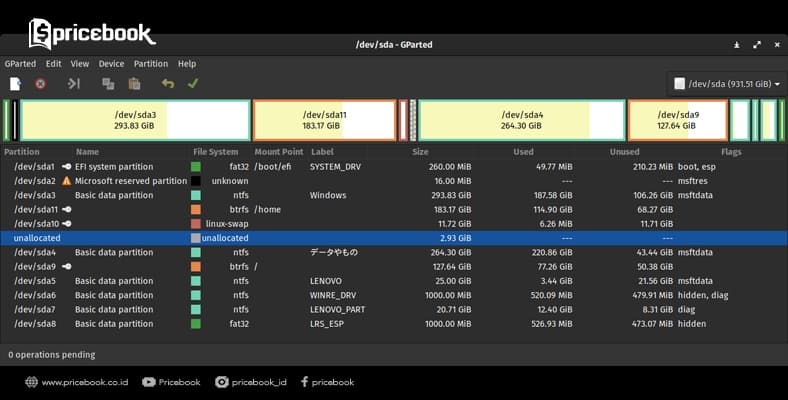Click the key icon beside /dev/sda1
Viewport: 788px width, 400px height.
pyautogui.click(x=66, y=166)
